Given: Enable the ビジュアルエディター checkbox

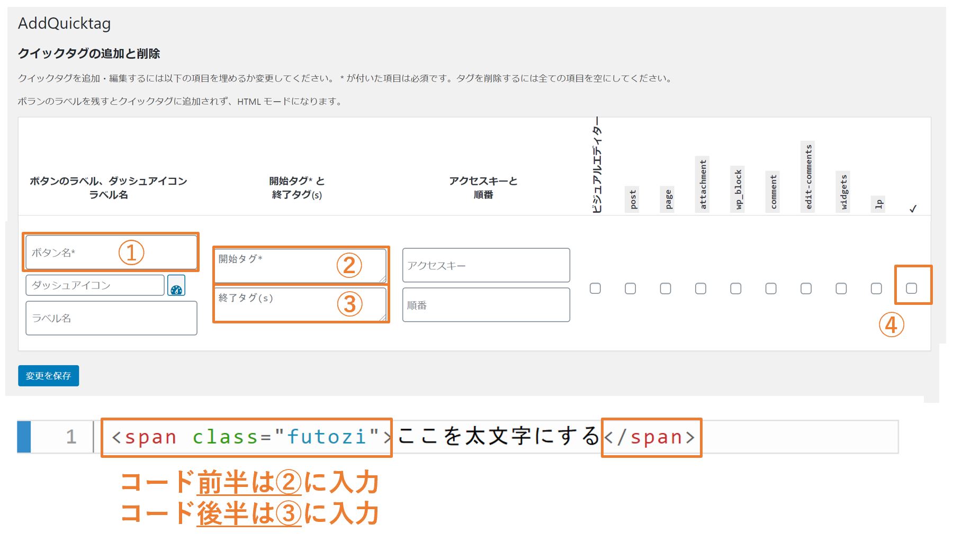Looking at the screenshot, I should tap(595, 288).
